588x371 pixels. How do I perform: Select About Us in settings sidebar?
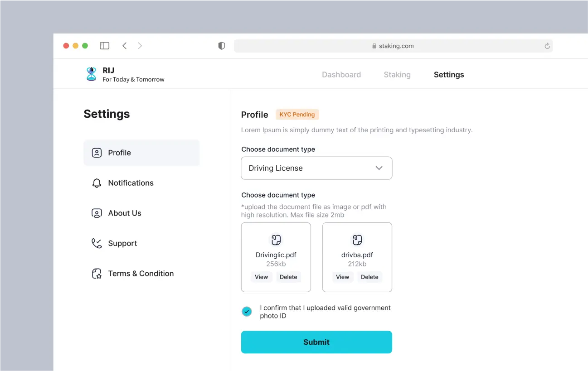125,213
